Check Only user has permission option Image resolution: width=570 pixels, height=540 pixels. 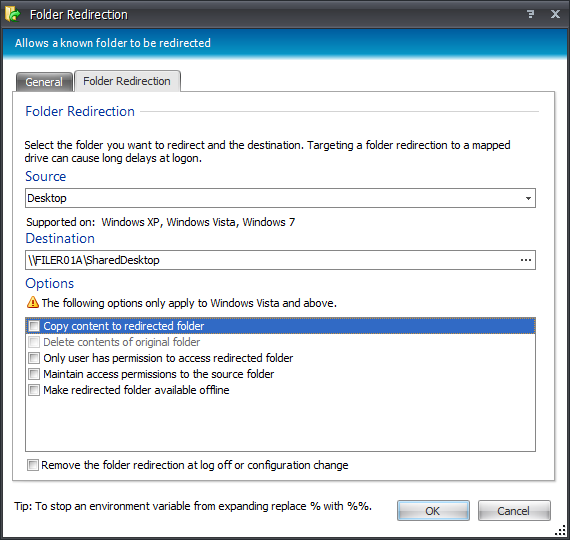(x=34, y=358)
